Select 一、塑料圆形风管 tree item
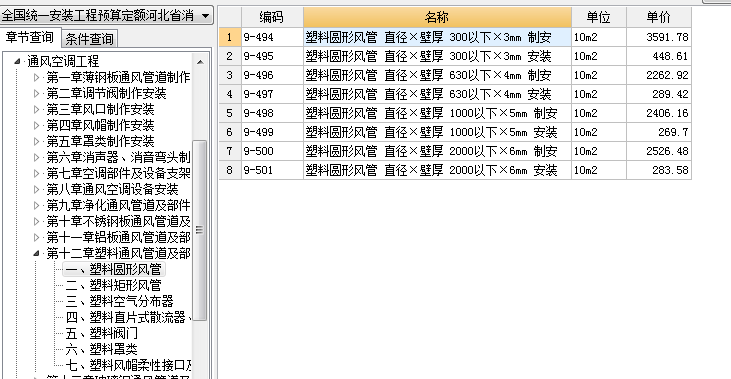Viewport: 731px width, 379px height. 113,269
